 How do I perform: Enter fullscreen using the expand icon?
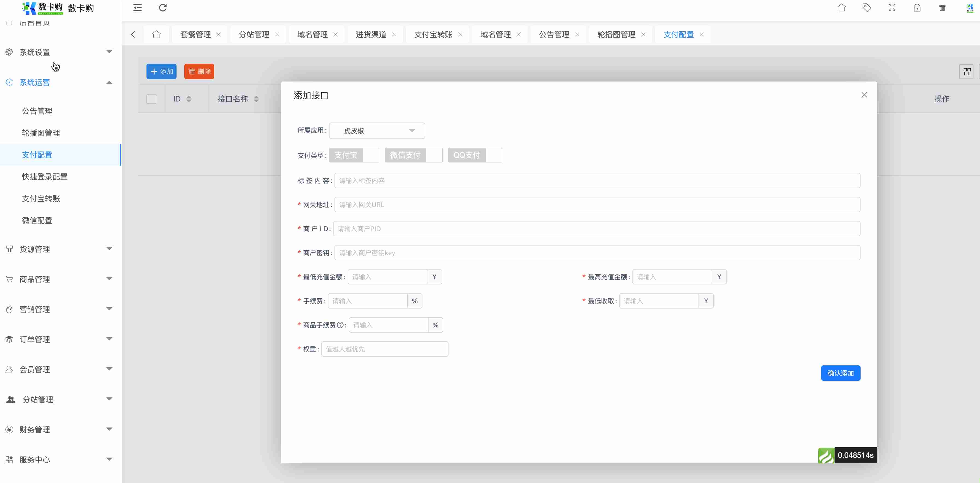click(x=892, y=8)
